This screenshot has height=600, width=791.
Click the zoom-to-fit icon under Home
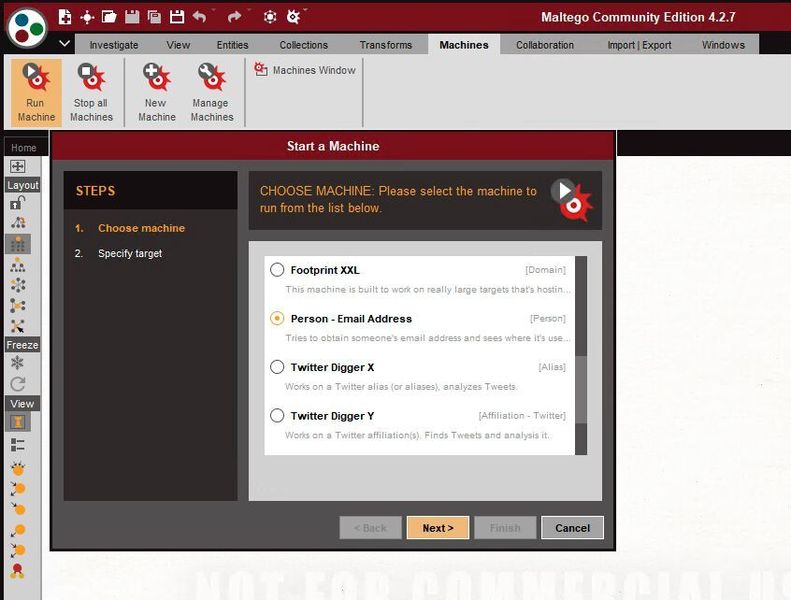[x=18, y=166]
